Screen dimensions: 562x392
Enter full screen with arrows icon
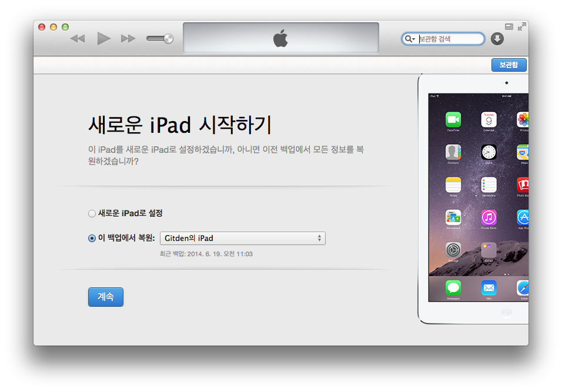(522, 26)
